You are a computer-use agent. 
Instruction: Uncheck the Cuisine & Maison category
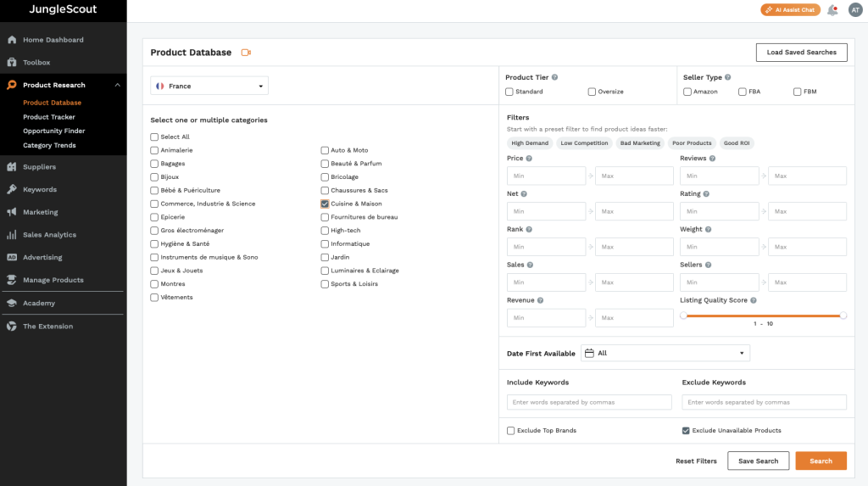point(325,204)
